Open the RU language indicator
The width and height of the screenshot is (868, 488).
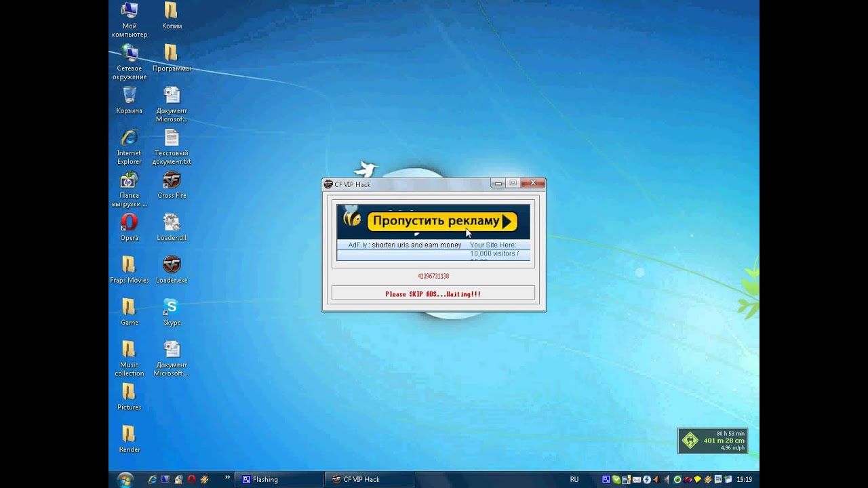click(x=574, y=479)
